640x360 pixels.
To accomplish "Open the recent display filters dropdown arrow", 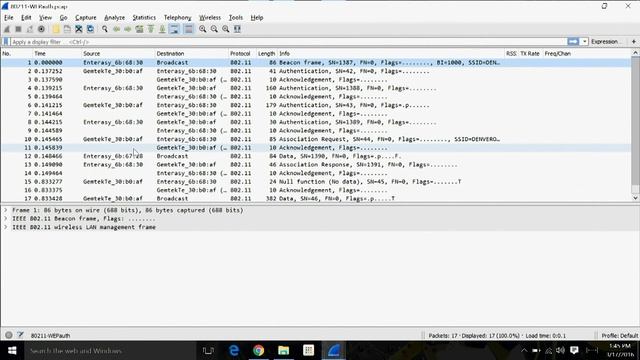I will point(584,42).
